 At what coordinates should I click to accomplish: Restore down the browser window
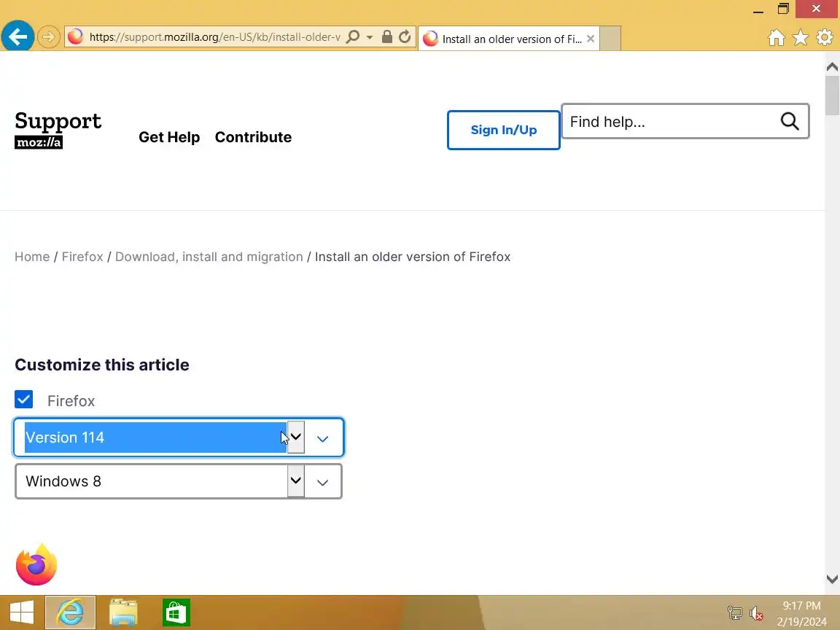(x=783, y=9)
